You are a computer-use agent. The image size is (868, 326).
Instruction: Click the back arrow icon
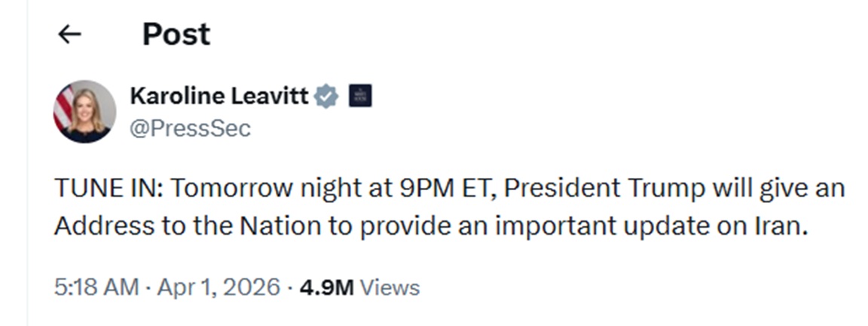tap(70, 34)
